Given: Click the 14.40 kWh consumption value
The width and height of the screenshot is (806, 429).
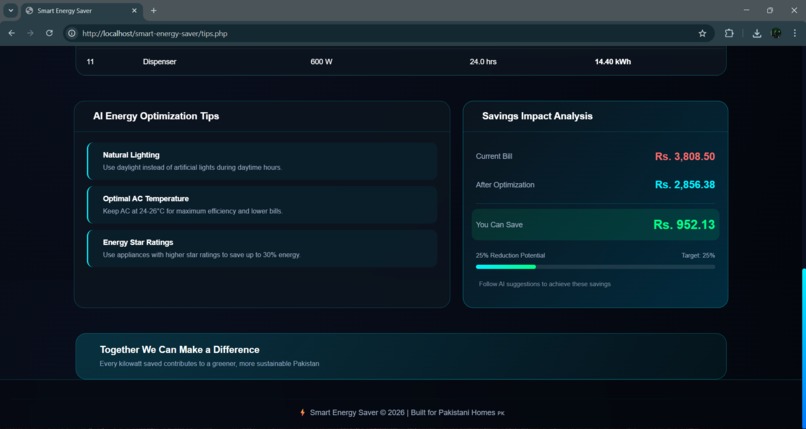Looking at the screenshot, I should 613,62.
